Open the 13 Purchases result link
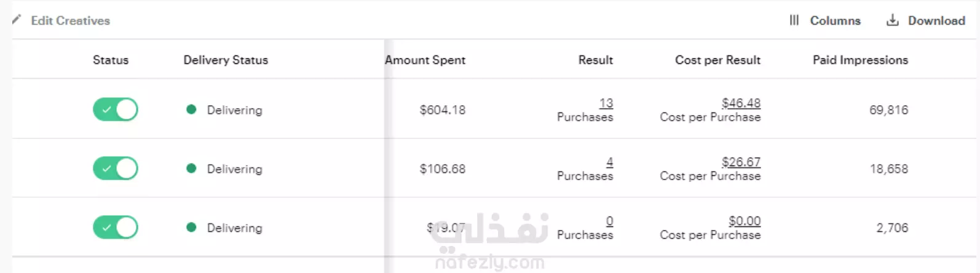Image resolution: width=980 pixels, height=273 pixels. pos(606,103)
